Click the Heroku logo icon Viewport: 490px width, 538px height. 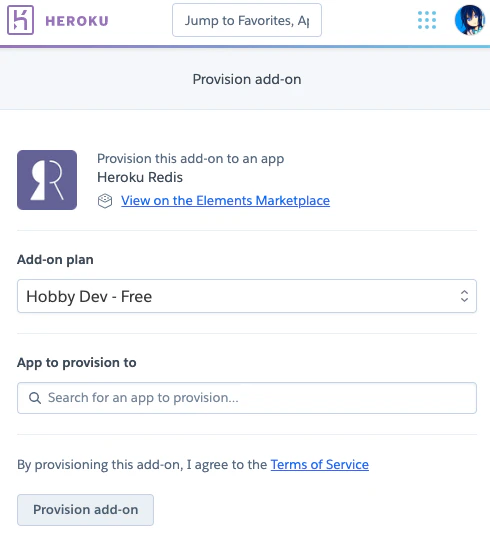click(20, 20)
